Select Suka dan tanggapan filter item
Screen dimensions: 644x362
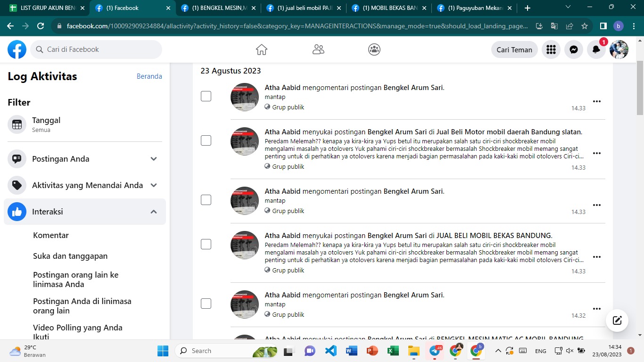pyautogui.click(x=70, y=256)
